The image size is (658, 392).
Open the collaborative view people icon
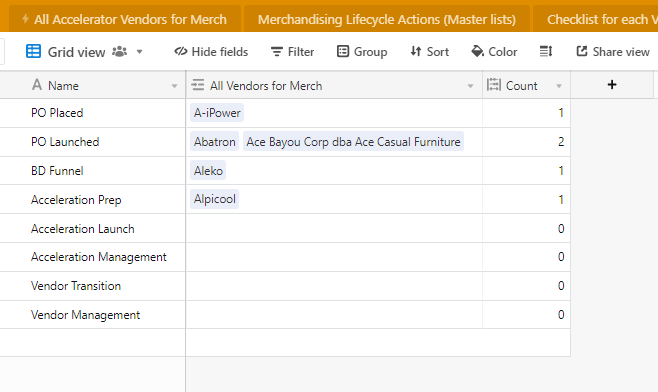(x=120, y=52)
